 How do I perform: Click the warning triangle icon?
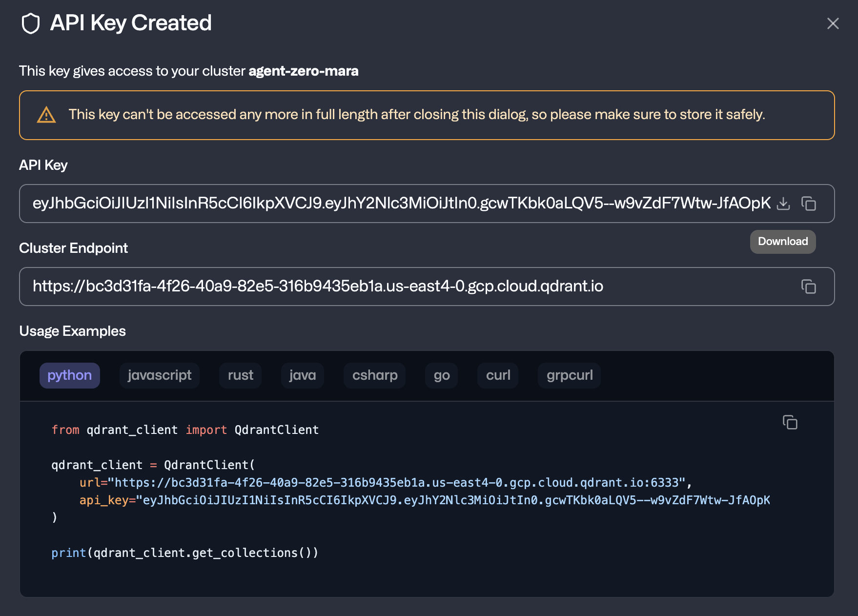[46, 115]
